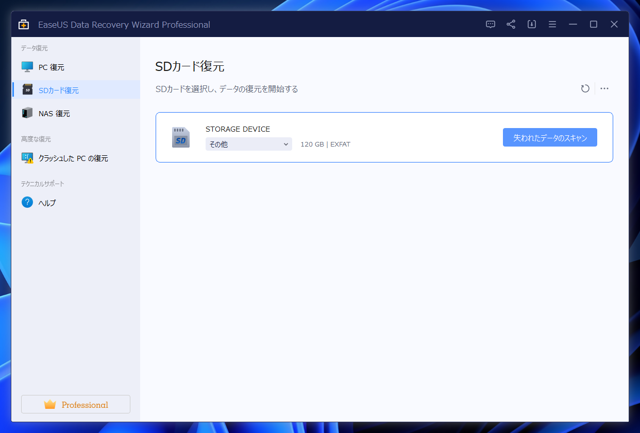Minimize the EaseUS window

click(x=573, y=24)
